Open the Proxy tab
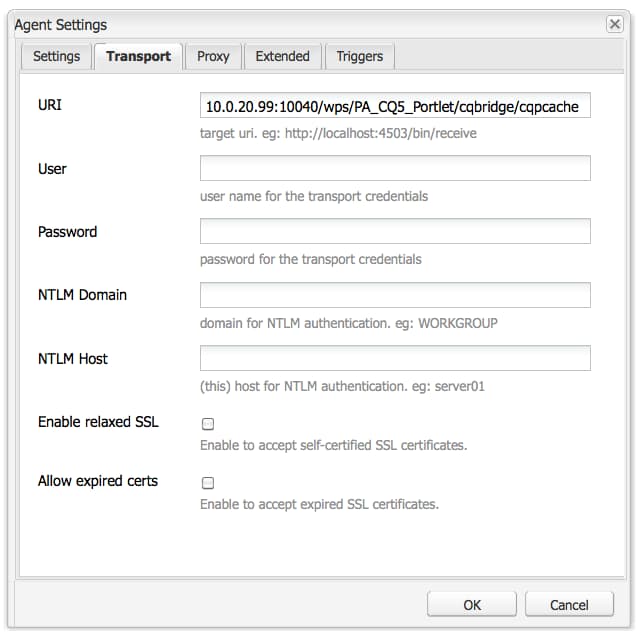Screen dimensions: 641x638 click(213, 56)
